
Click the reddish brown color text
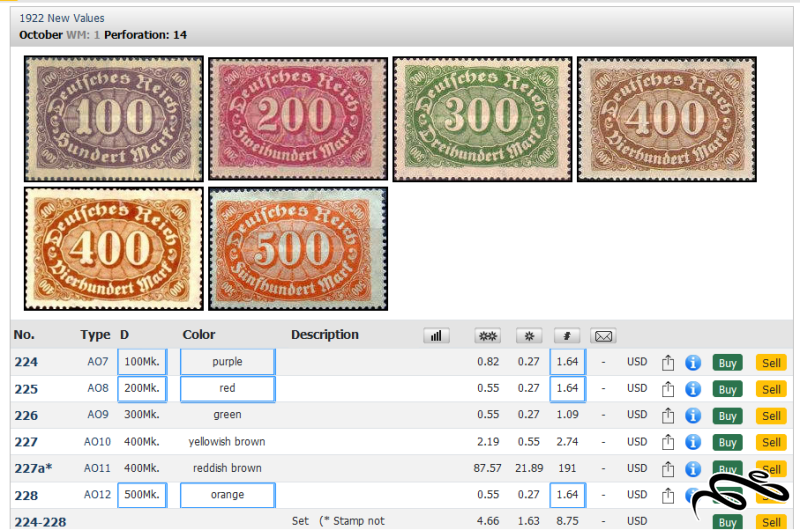click(227, 468)
